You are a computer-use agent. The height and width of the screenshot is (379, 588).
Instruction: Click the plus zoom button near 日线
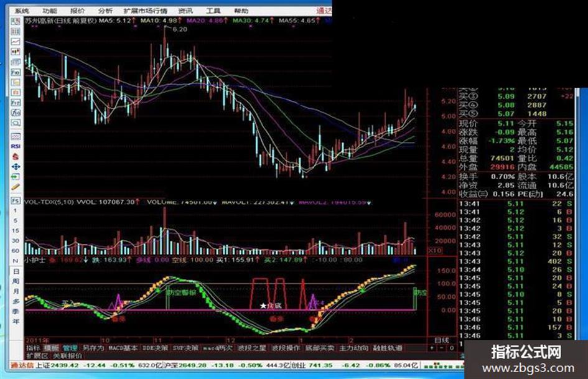pyautogui.click(x=432, y=349)
